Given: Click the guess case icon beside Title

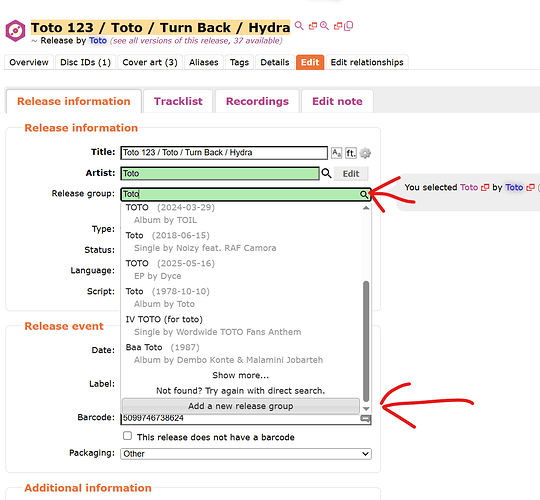Looking at the screenshot, I should click(x=336, y=153).
